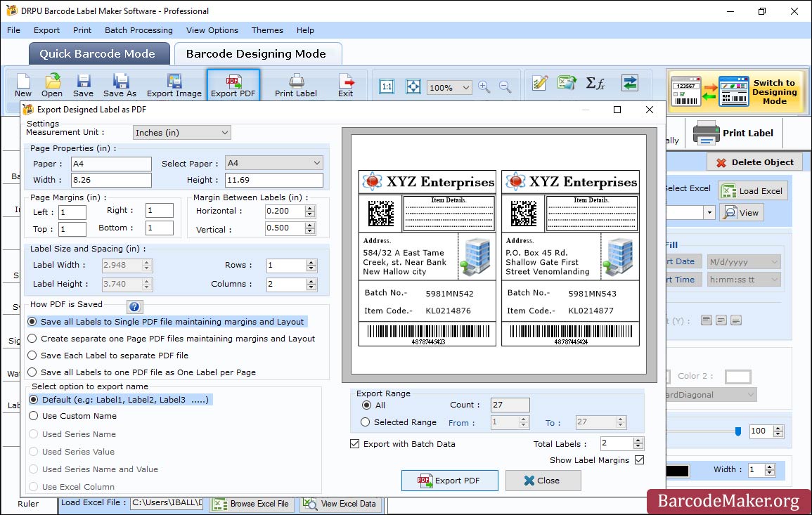The image size is (812, 515).
Task: Open the M/d/yyyy date format dropdown
Action: (744, 261)
